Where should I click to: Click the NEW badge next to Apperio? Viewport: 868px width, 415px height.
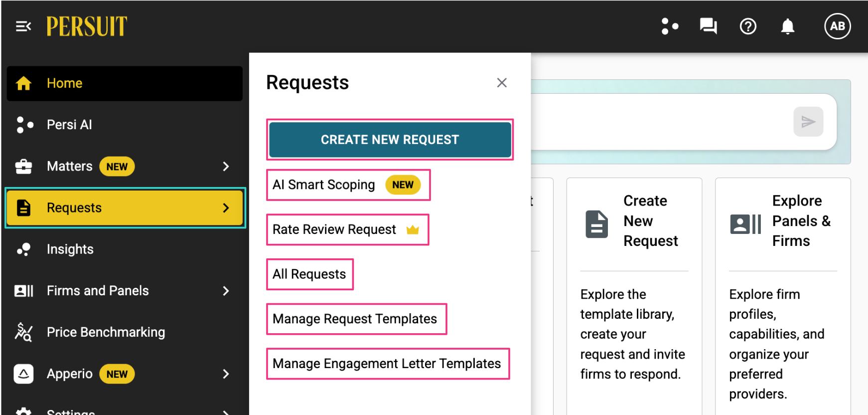pyautogui.click(x=117, y=374)
